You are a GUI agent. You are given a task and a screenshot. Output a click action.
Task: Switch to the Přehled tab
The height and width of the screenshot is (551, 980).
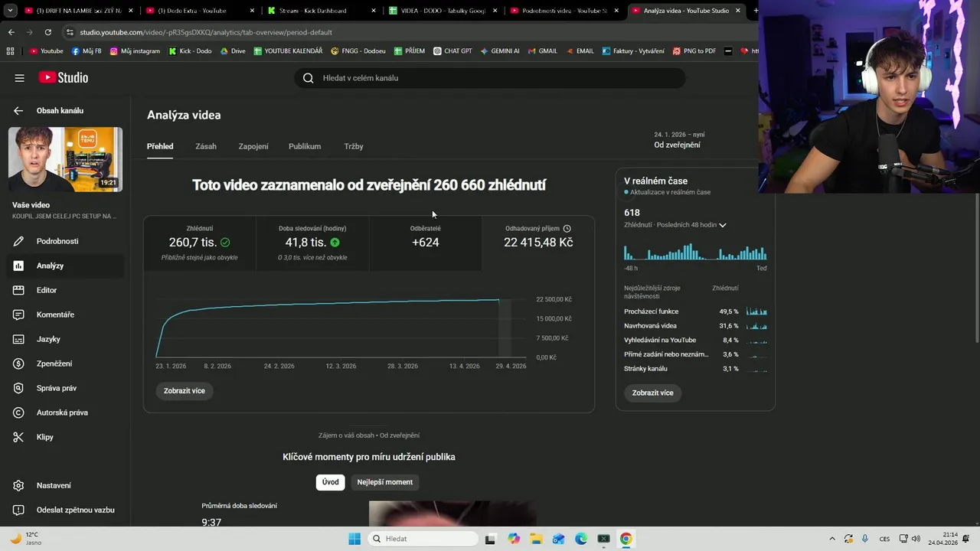[160, 146]
